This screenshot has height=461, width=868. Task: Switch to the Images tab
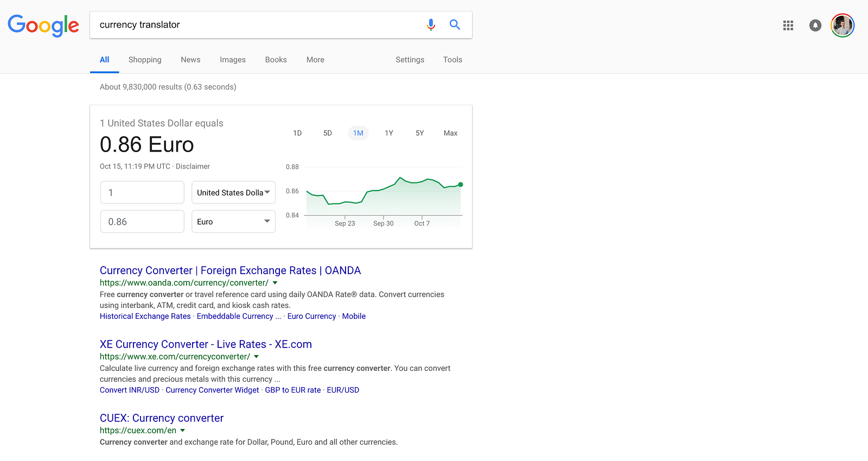[x=233, y=60]
